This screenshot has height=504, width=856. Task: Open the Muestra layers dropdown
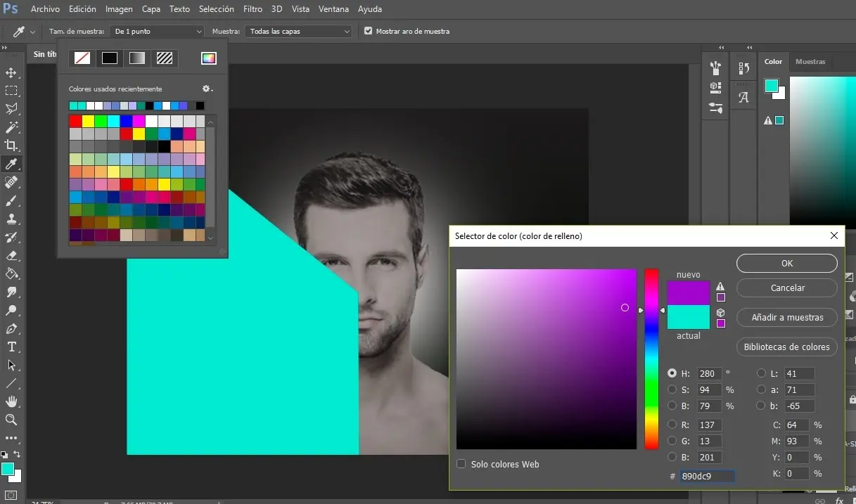coord(298,32)
